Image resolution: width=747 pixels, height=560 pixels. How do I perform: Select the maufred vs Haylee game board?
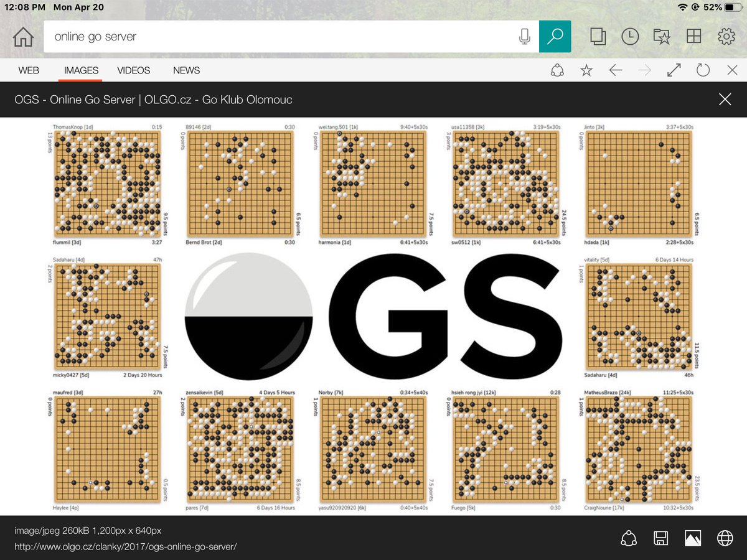(x=107, y=449)
